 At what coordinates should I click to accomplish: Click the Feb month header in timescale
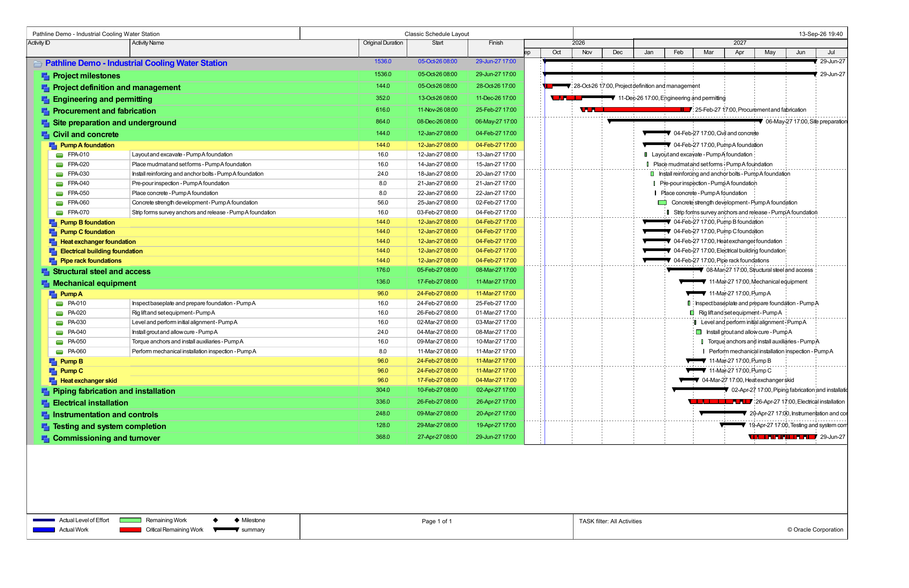click(x=679, y=53)
